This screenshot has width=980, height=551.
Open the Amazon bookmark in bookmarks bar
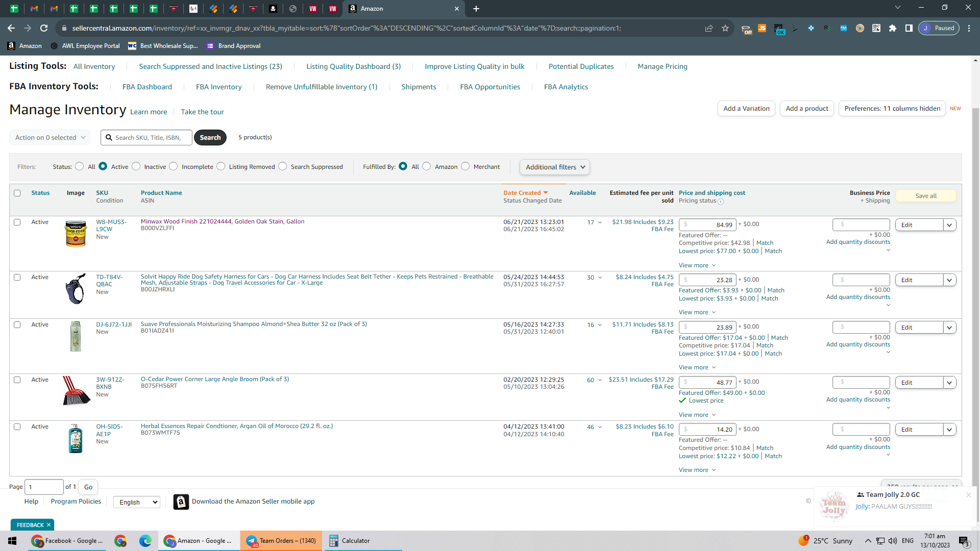(x=24, y=46)
